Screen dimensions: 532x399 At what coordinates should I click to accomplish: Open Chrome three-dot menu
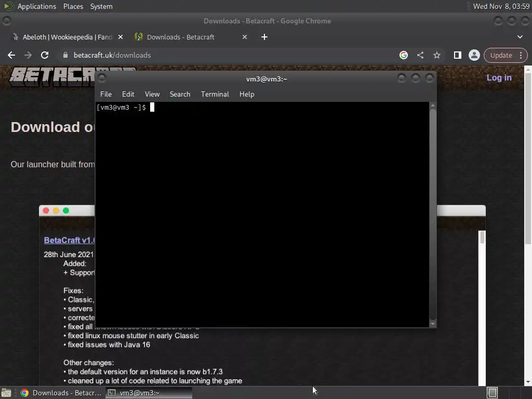coord(521,55)
